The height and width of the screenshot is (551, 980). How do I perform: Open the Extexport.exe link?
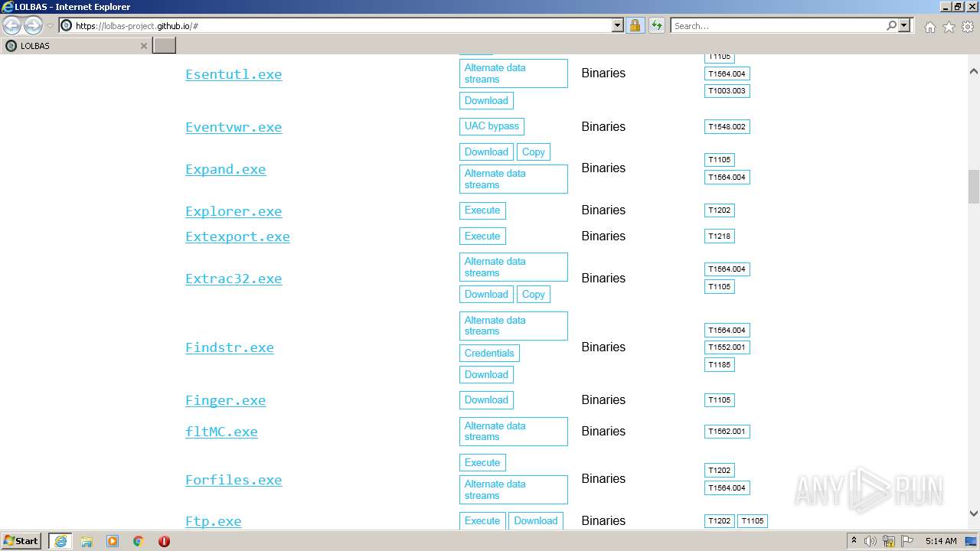(x=237, y=236)
